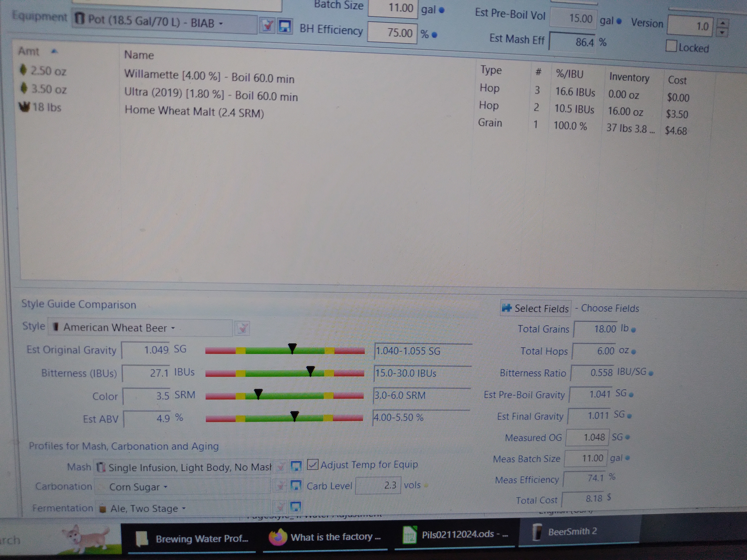The width and height of the screenshot is (747, 560).
Task: Click the Est Original Gravity range slider bar
Action: click(285, 350)
